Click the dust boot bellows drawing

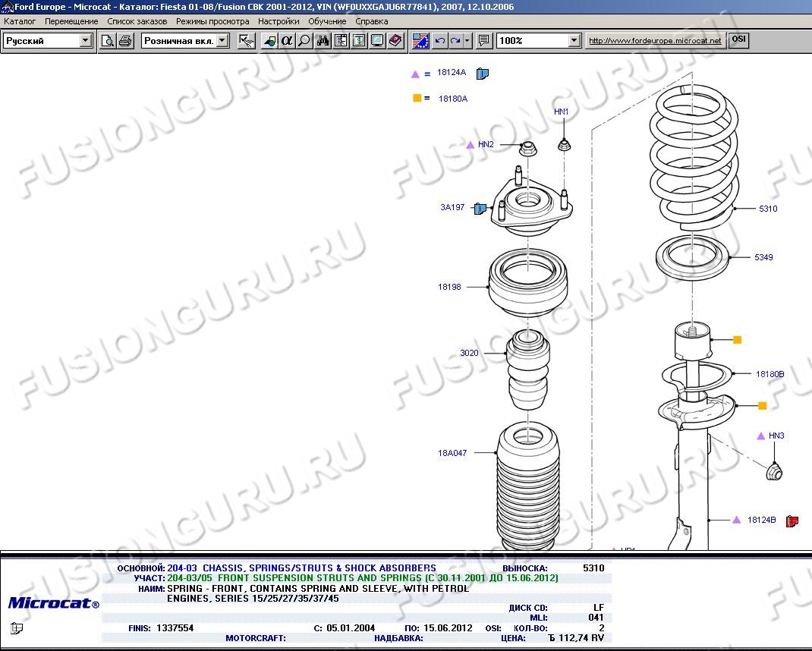528,487
